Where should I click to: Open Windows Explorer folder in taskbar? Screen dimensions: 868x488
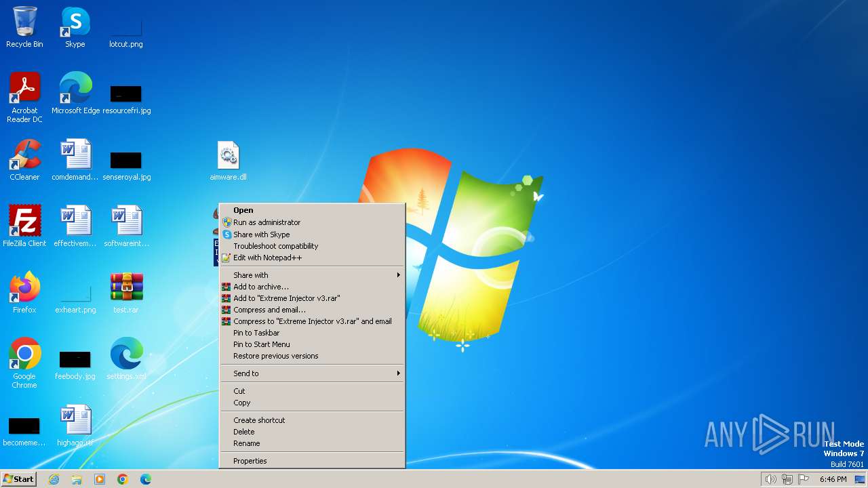point(77,479)
